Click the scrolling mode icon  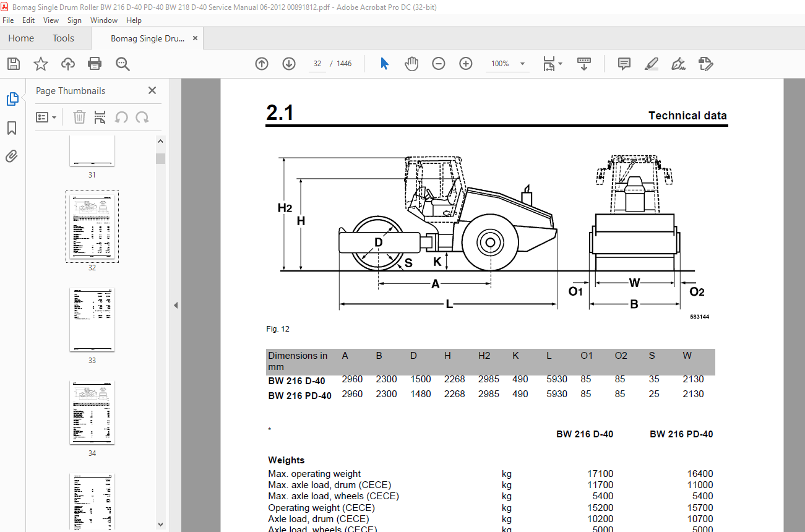click(584, 64)
